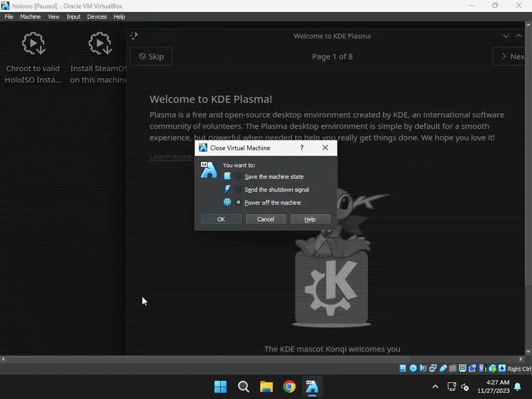This screenshot has height=399, width=532.
Task: Open the View menu
Action: pos(54,17)
